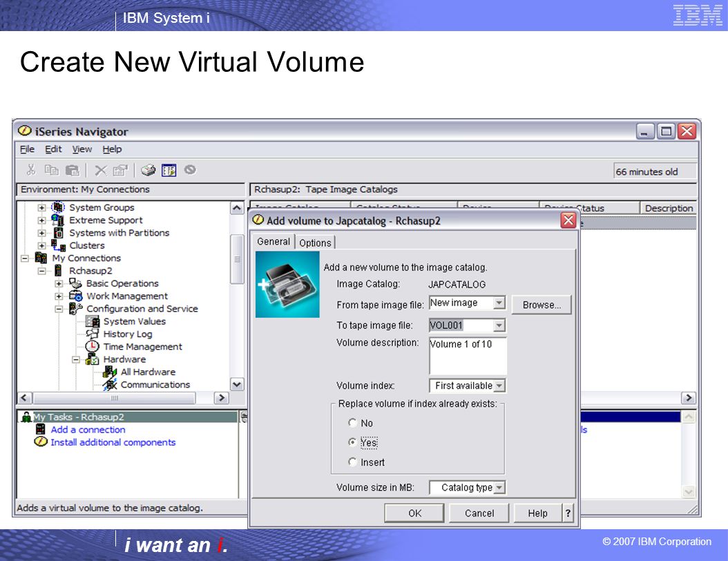
Task: Select the Systems with Partitions icon
Action: pyautogui.click(x=58, y=232)
